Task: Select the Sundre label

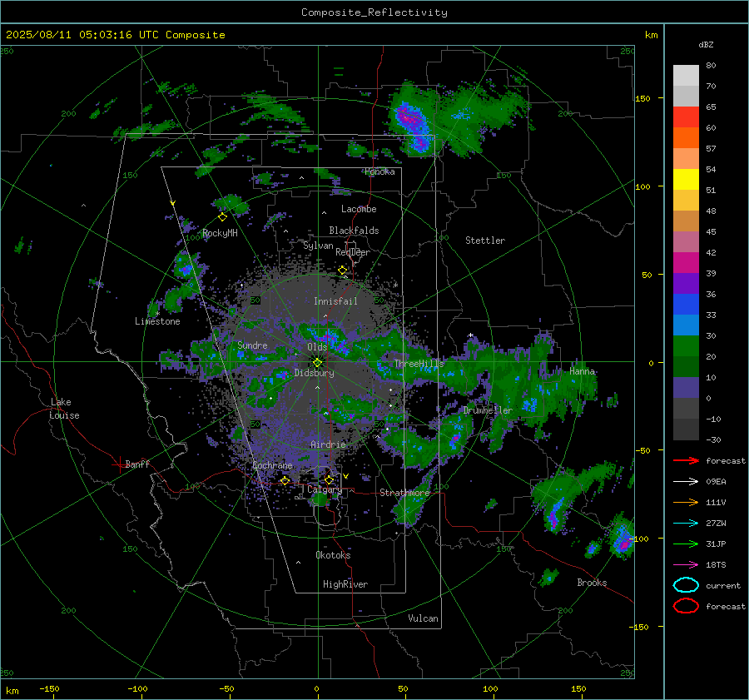Action: (252, 345)
